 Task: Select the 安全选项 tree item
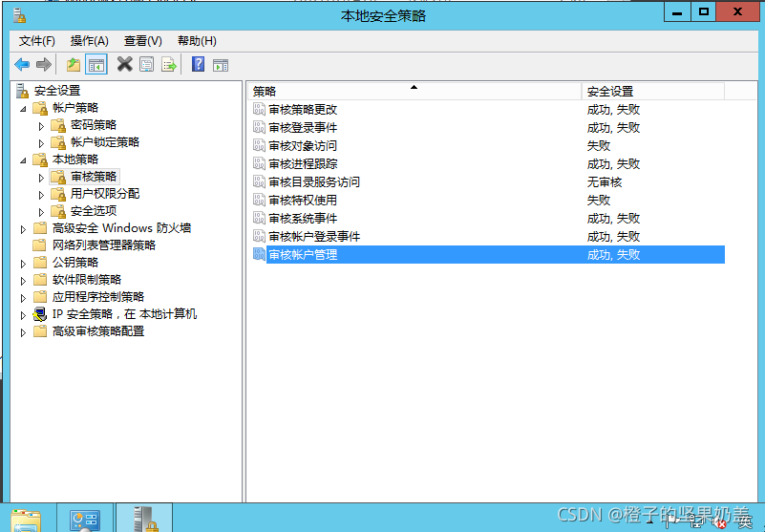pos(94,211)
